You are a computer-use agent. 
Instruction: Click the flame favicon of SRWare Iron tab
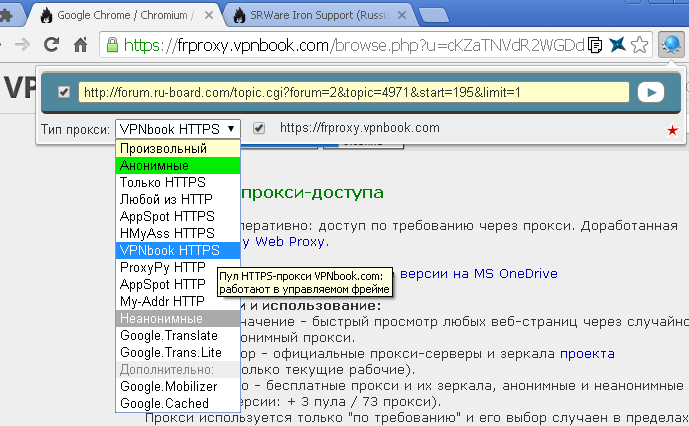click(x=239, y=15)
